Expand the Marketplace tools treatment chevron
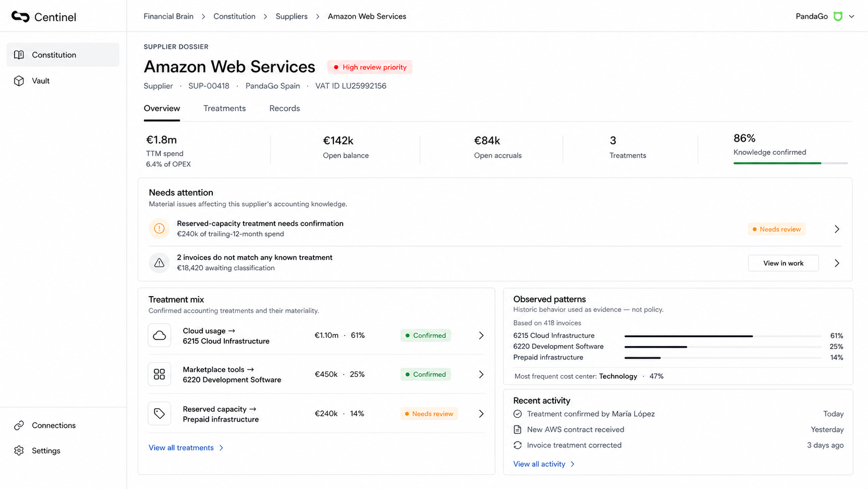Image resolution: width=868 pixels, height=489 pixels. pyautogui.click(x=481, y=374)
